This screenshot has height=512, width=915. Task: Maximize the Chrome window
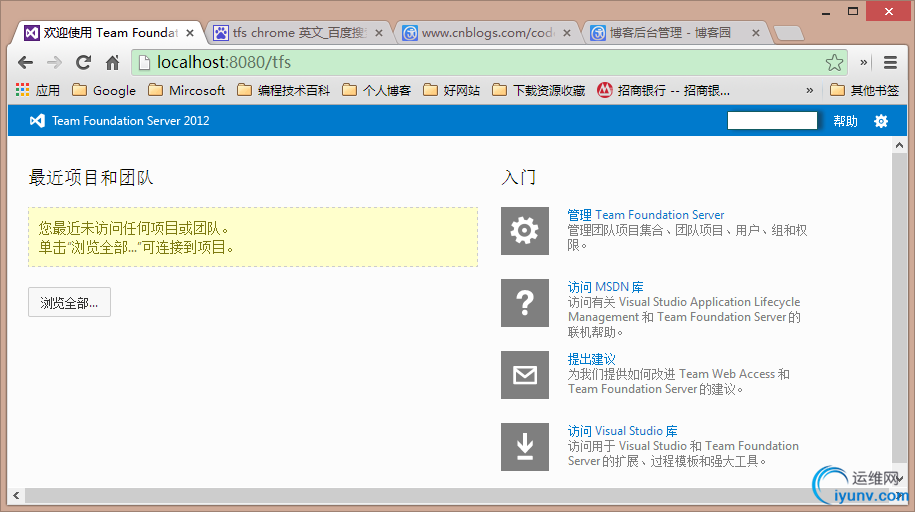853,12
